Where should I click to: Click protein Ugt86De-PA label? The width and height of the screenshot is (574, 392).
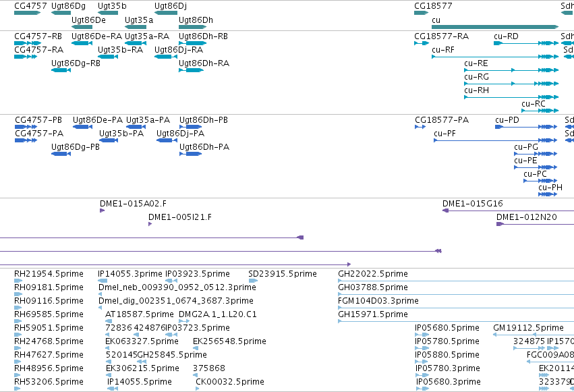98,120
